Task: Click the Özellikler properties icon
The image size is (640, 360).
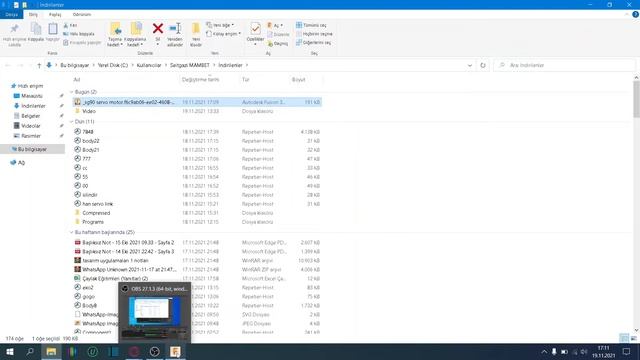Action: 256,29
